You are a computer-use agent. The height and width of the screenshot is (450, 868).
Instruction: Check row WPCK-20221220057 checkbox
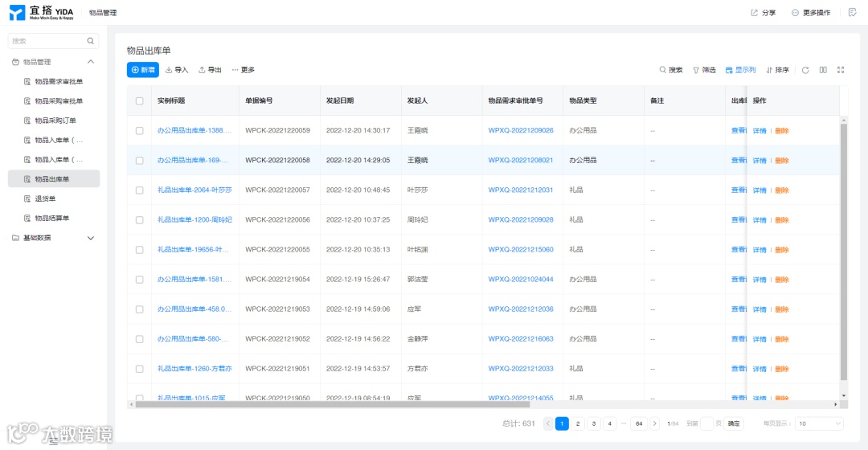click(x=140, y=190)
